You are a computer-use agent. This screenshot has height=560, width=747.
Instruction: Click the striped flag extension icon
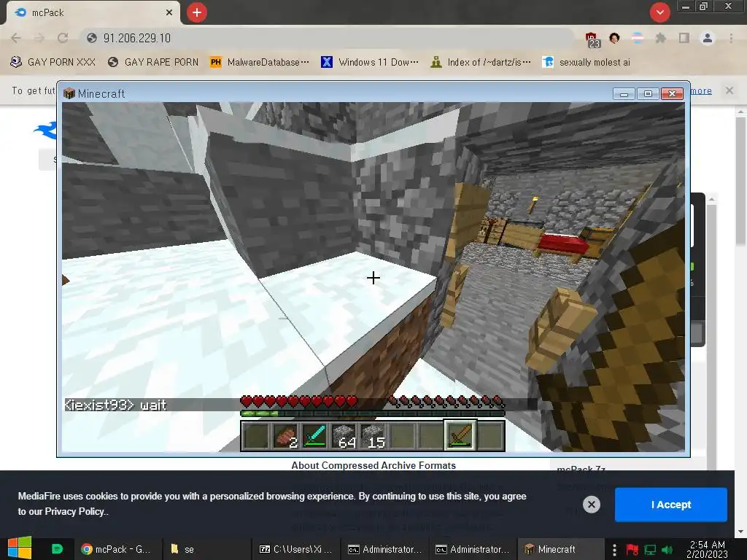tap(638, 38)
